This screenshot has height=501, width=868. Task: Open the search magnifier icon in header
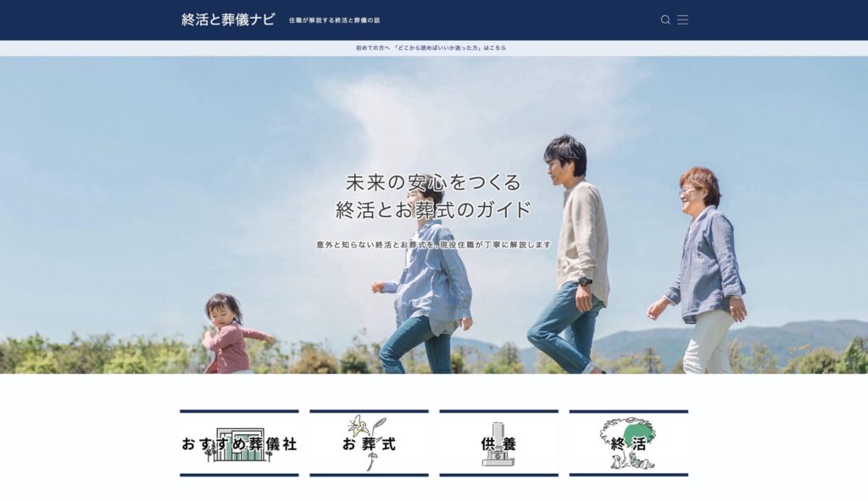pyautogui.click(x=665, y=19)
